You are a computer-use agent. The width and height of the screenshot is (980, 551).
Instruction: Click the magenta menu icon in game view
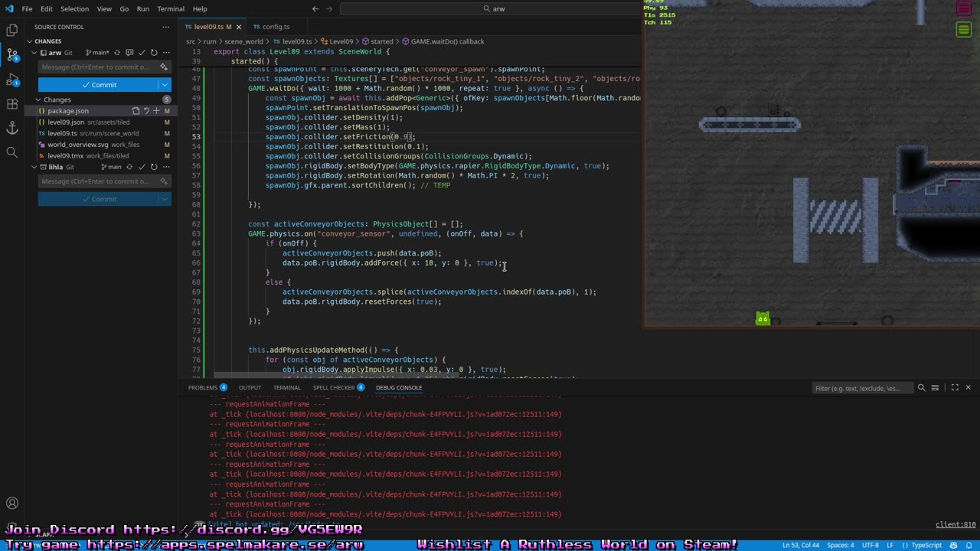(964, 8)
